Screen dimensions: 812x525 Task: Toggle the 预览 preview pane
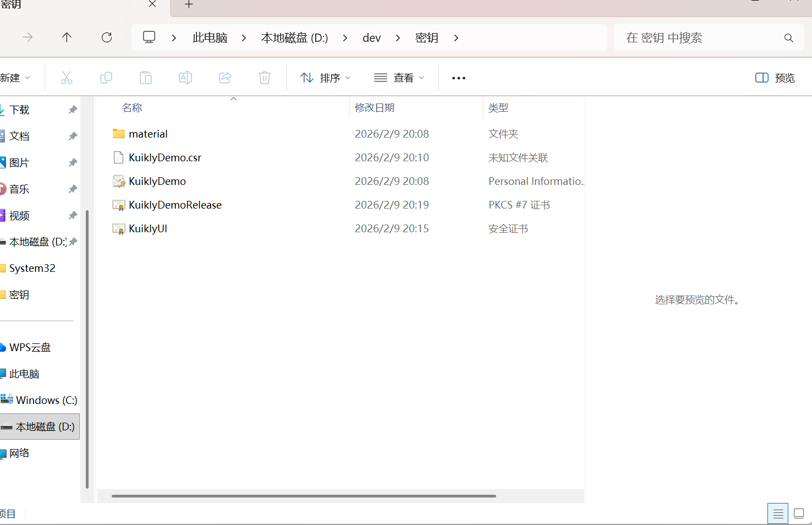coord(775,78)
